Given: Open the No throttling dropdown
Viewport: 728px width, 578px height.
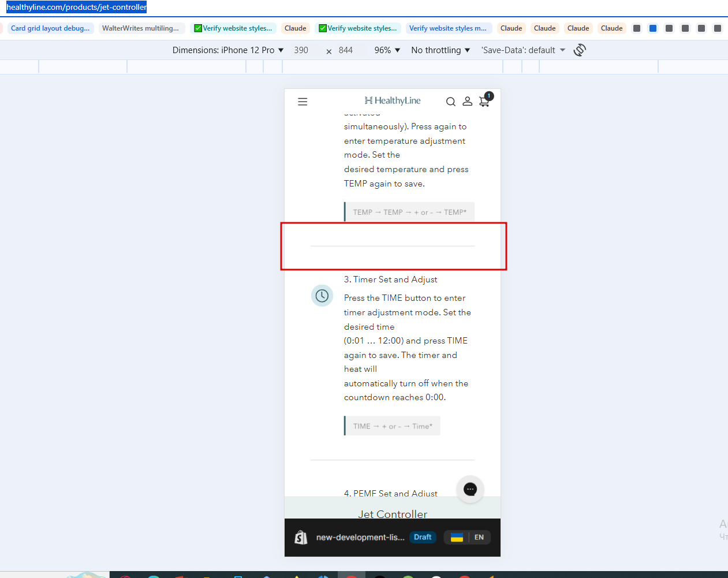Looking at the screenshot, I should click(440, 50).
